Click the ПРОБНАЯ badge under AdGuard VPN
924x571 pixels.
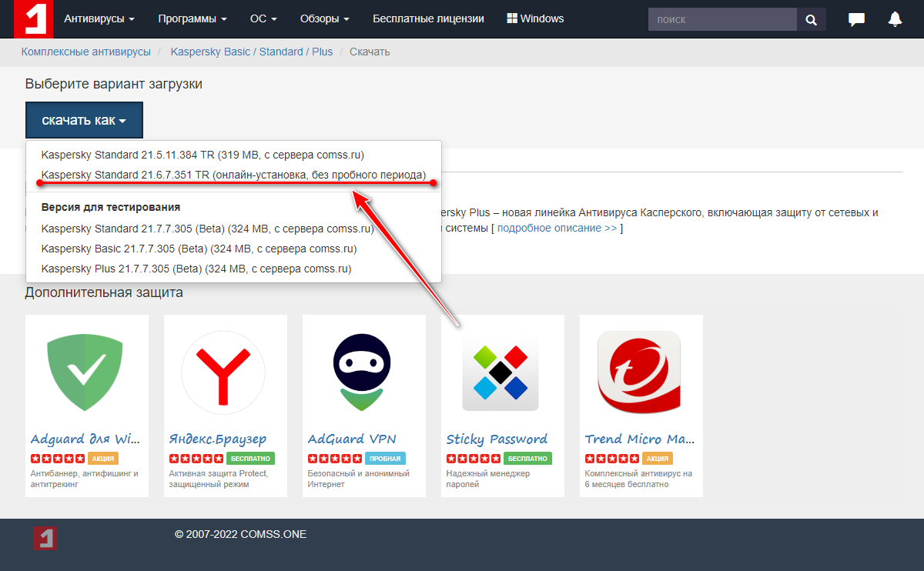pyautogui.click(x=385, y=458)
